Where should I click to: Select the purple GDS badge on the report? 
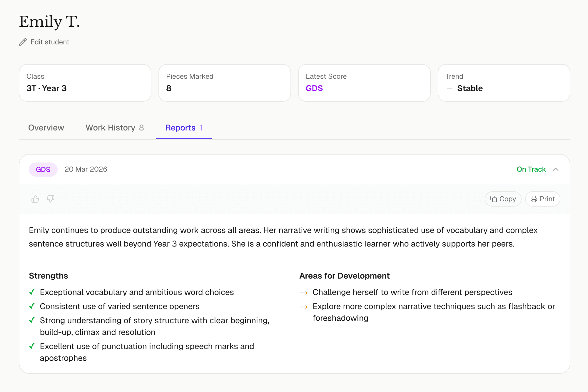(x=43, y=169)
